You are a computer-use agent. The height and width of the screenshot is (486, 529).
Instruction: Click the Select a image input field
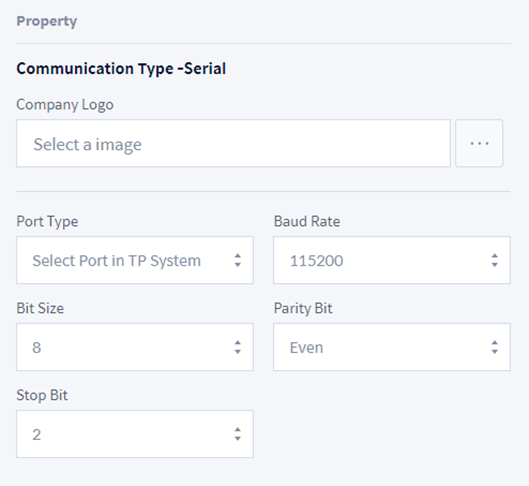(x=233, y=143)
